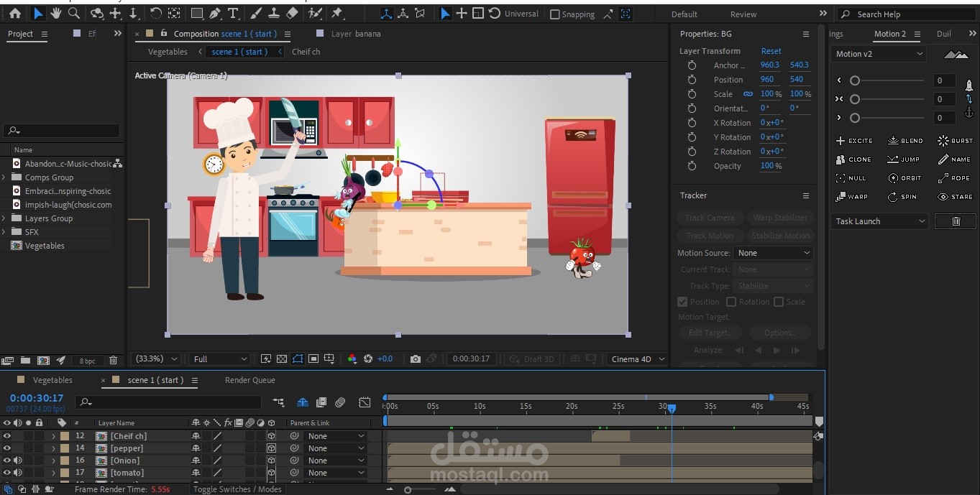The image size is (980, 495).
Task: Hide the Cheif ch layer
Action: point(7,436)
